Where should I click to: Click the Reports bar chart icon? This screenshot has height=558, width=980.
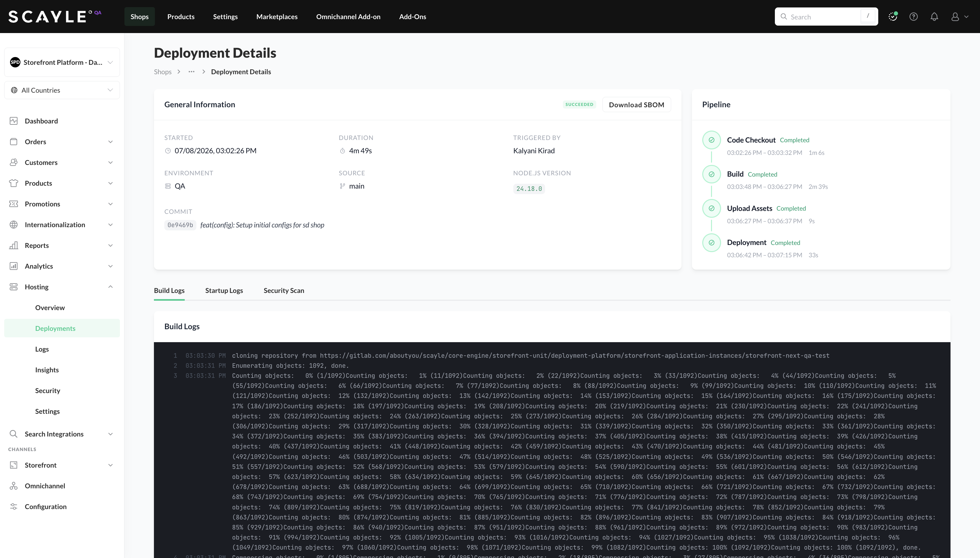14,245
